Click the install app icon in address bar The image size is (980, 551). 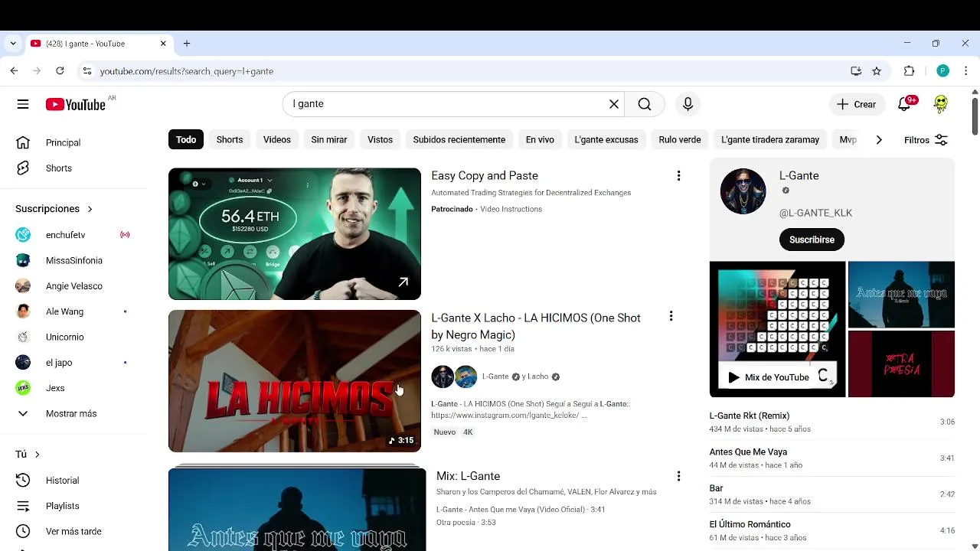coord(856,71)
